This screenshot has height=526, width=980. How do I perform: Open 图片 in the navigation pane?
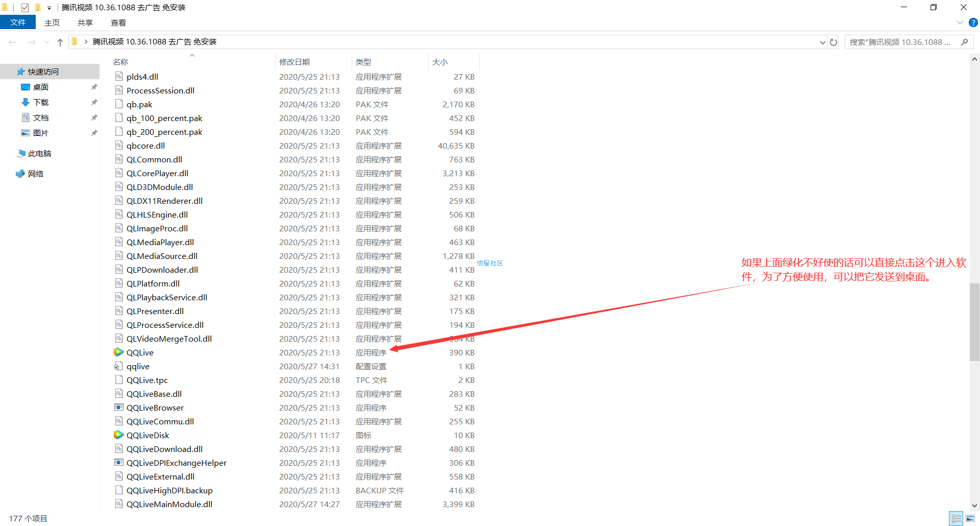tap(41, 133)
